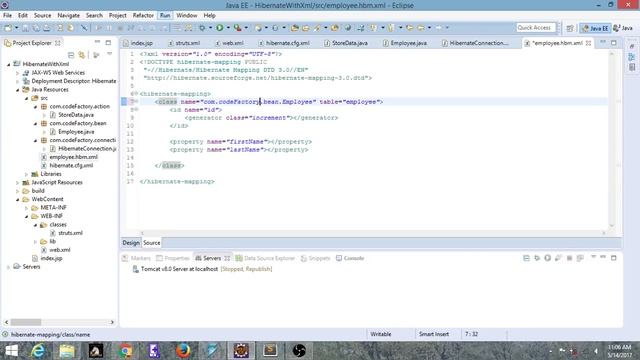Fold the id element at line 8
This screenshot has width=640, height=360.
coord(136,109)
